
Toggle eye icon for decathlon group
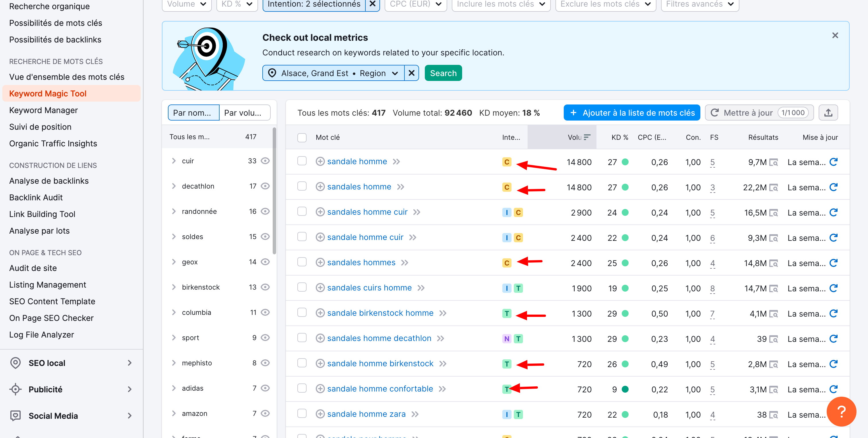coord(265,186)
